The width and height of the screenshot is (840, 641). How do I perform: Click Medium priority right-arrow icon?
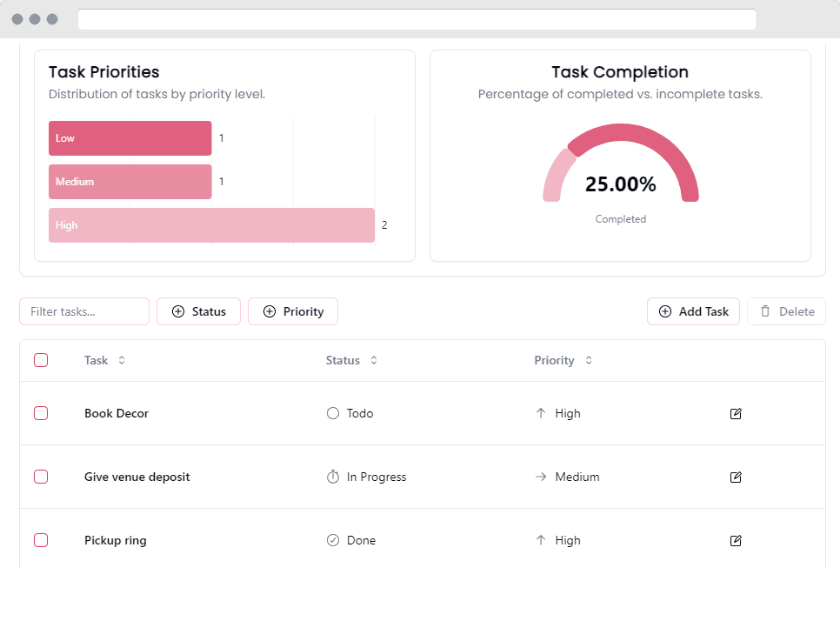click(x=541, y=477)
